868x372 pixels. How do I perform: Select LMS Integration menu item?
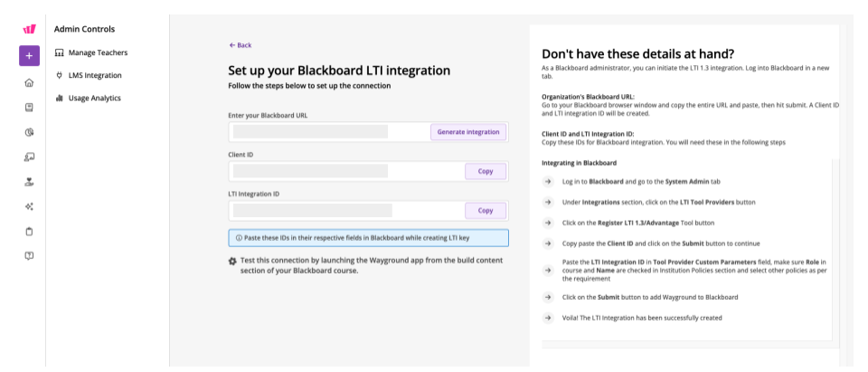pyautogui.click(x=94, y=75)
